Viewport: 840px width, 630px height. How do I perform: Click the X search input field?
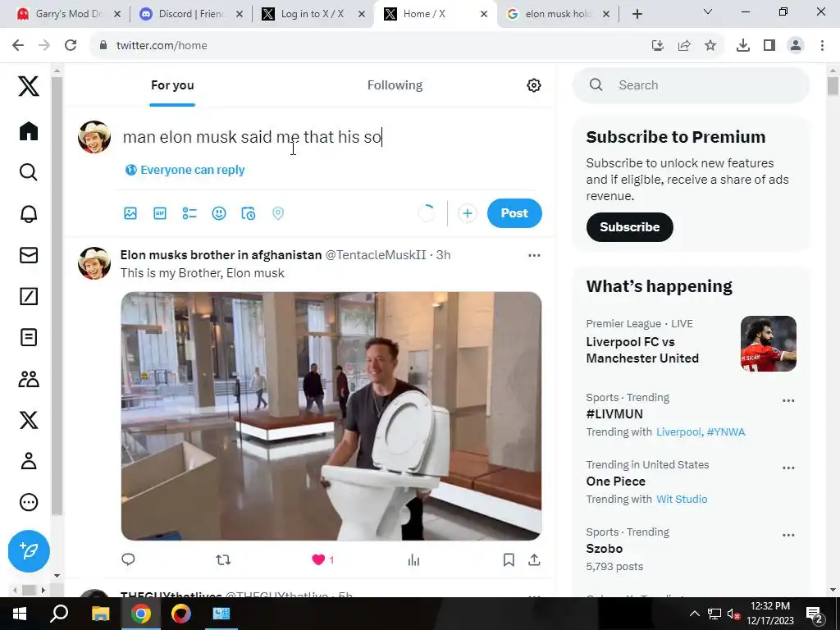(691, 85)
